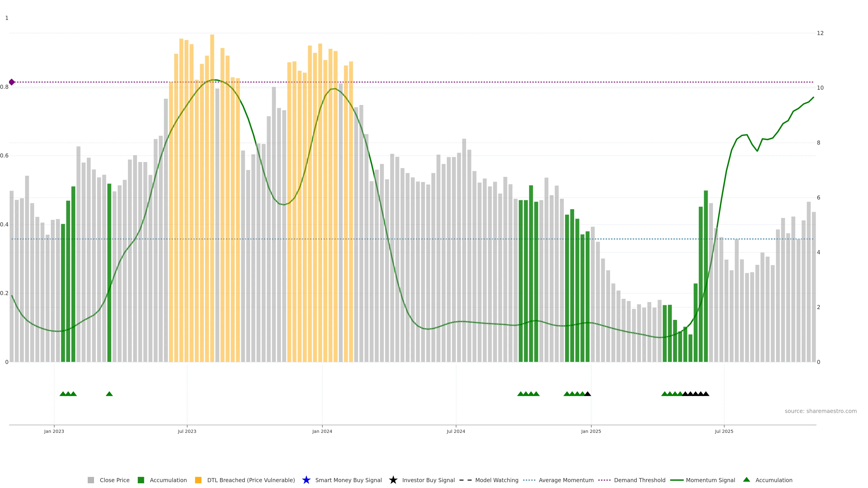The image size is (868, 488).
Task: Click the orange DTL Breached legend swatch
Action: tap(198, 480)
